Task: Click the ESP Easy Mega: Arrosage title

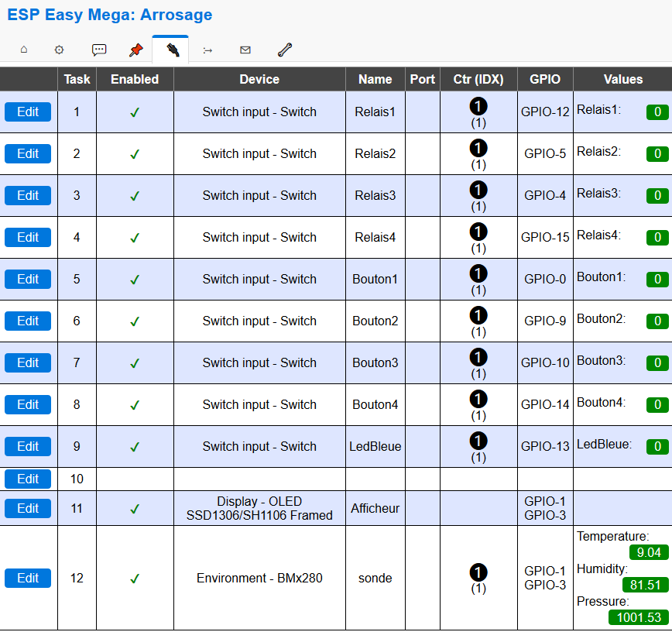Action: click(109, 15)
